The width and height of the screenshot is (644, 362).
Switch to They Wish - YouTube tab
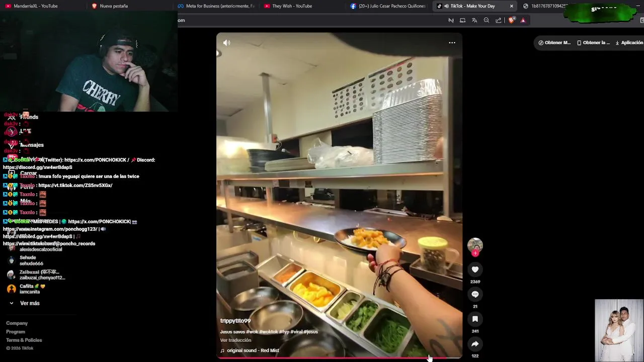(x=302, y=6)
